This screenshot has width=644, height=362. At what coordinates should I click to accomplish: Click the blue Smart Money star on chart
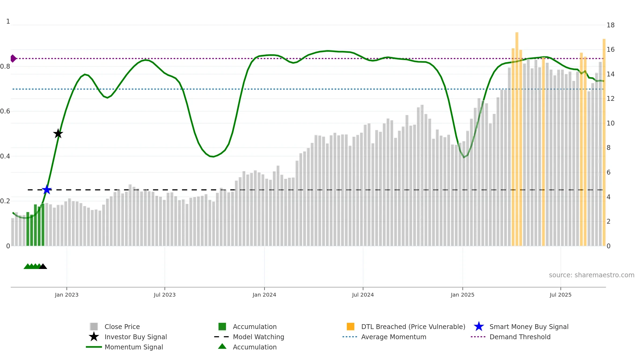tap(47, 190)
